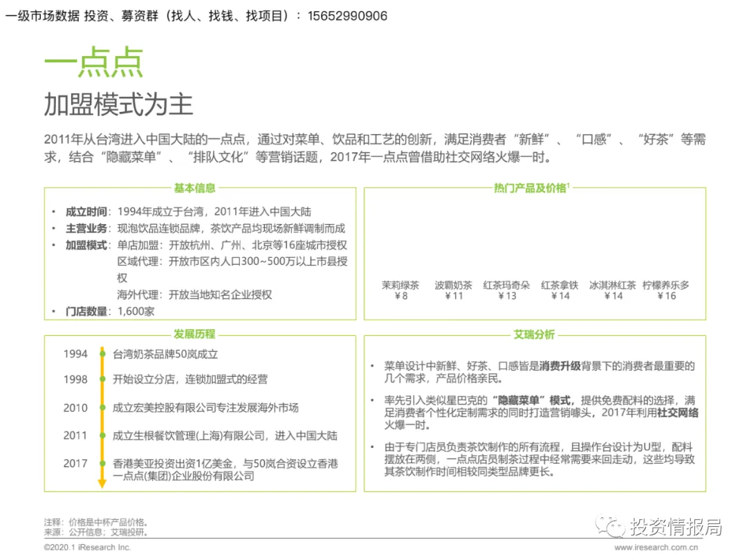Click the 2010 timeline dot
Screen dimensions: 747x560
[x=102, y=408]
